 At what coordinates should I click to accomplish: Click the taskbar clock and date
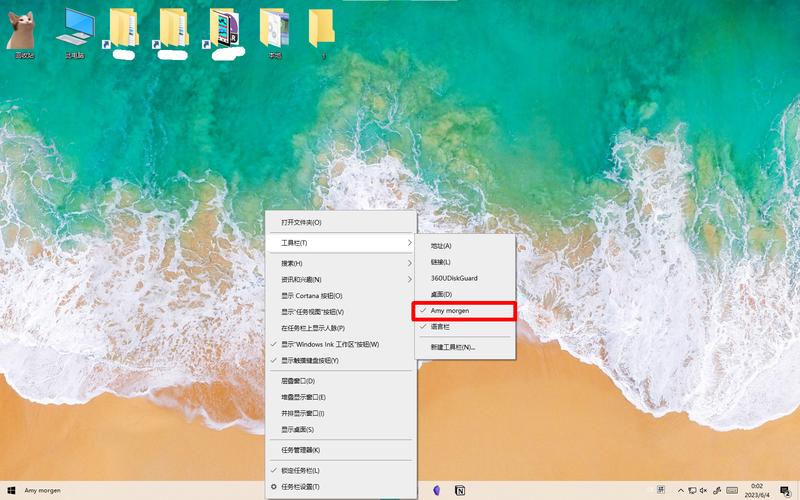[x=757, y=490]
